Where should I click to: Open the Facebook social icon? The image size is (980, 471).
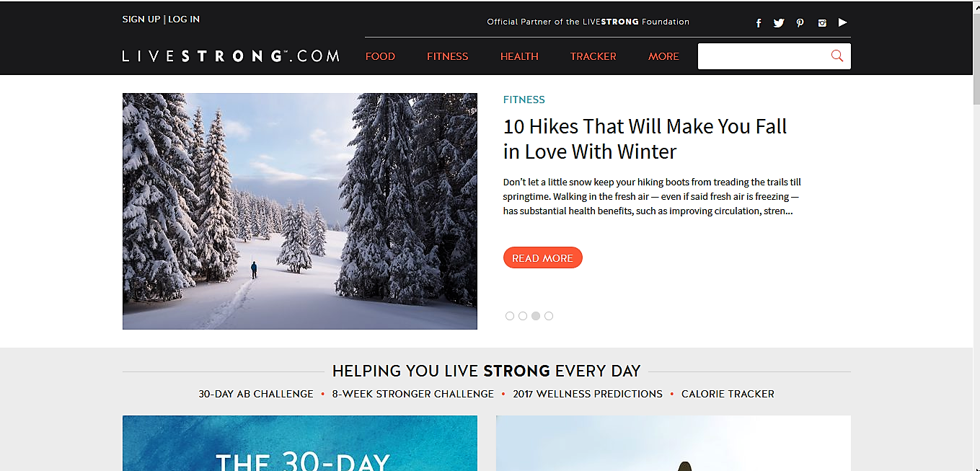coord(759,23)
